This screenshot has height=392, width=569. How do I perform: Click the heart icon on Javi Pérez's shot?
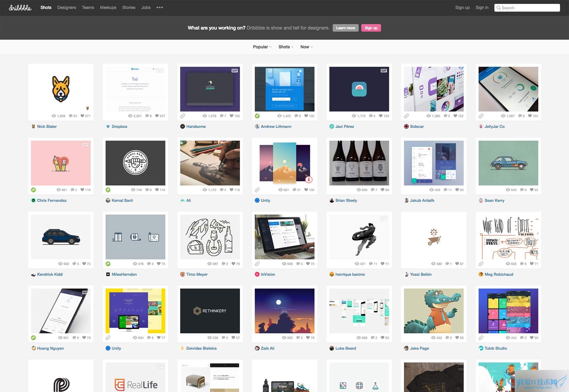pos(381,116)
